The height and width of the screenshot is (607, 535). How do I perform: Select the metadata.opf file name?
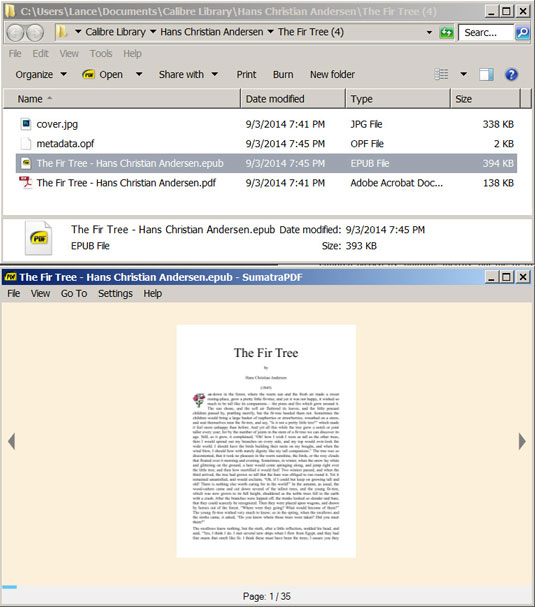click(65, 144)
